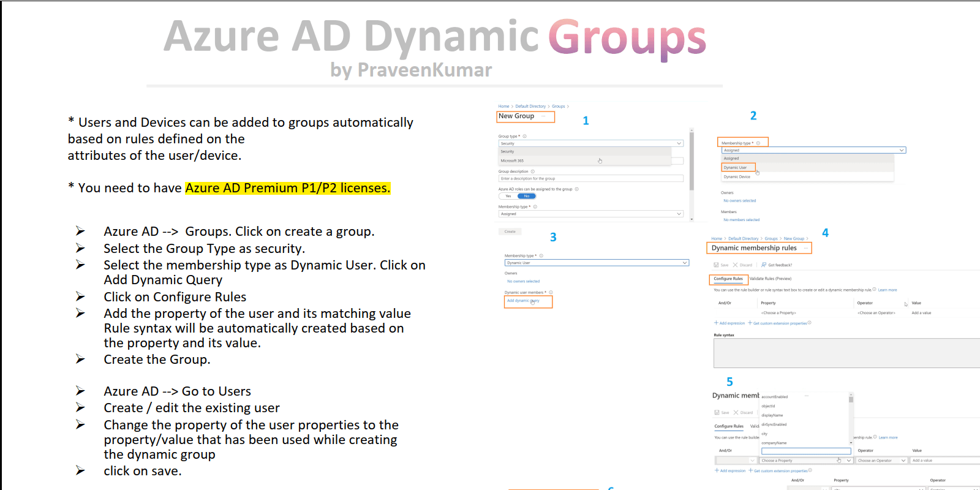Screen dimensions: 980x490
Task: Click ellipsis beside full Dynamic membership rules title
Action: (805, 248)
